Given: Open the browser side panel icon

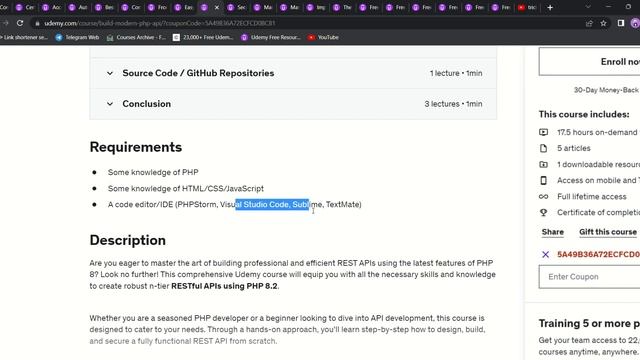Looking at the screenshot, I should tap(621, 23).
